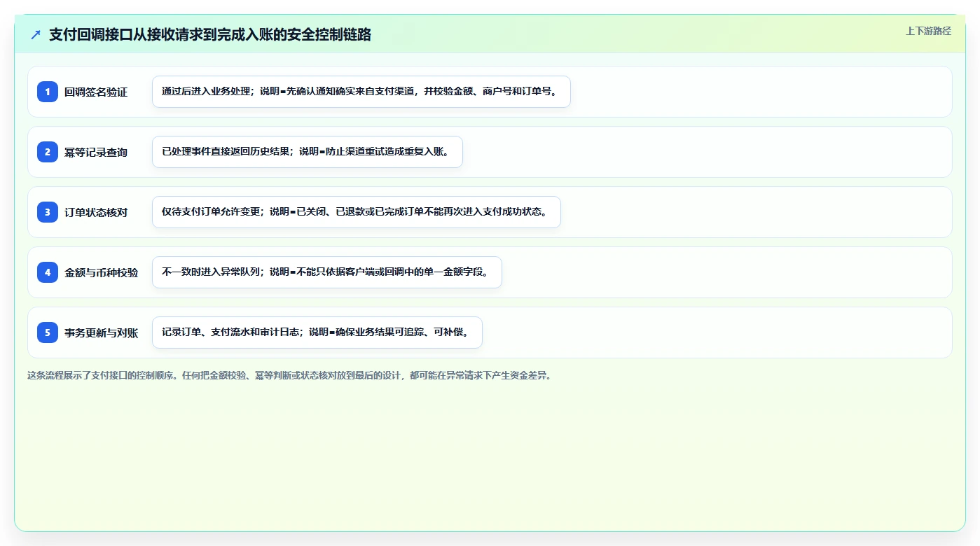
Task: Click the description box starting 记录订单、支付流水和审计日志
Action: (317, 332)
